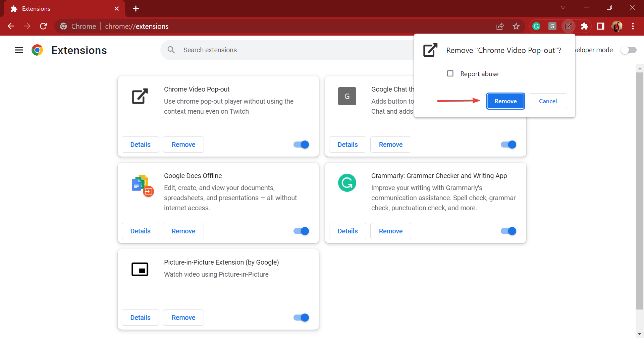The height and width of the screenshot is (338, 644).
Task: Disable Picture-in-Picture Extension toggle
Action: point(301,318)
